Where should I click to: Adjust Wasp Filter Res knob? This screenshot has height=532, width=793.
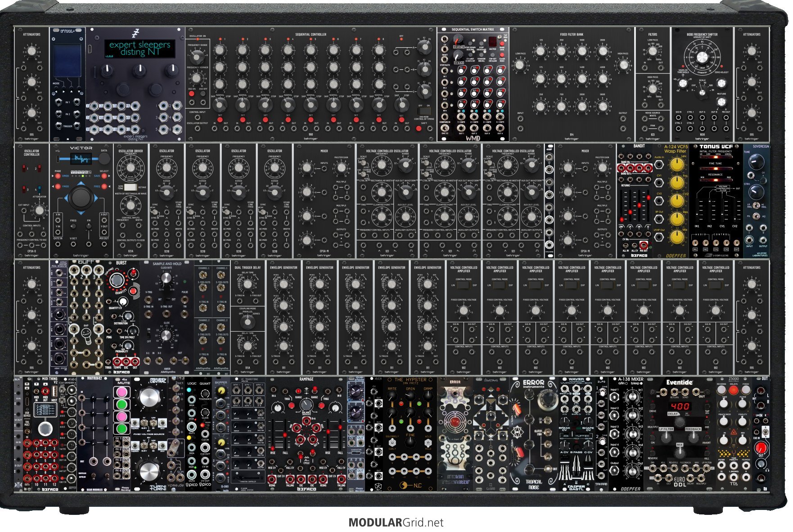(677, 219)
